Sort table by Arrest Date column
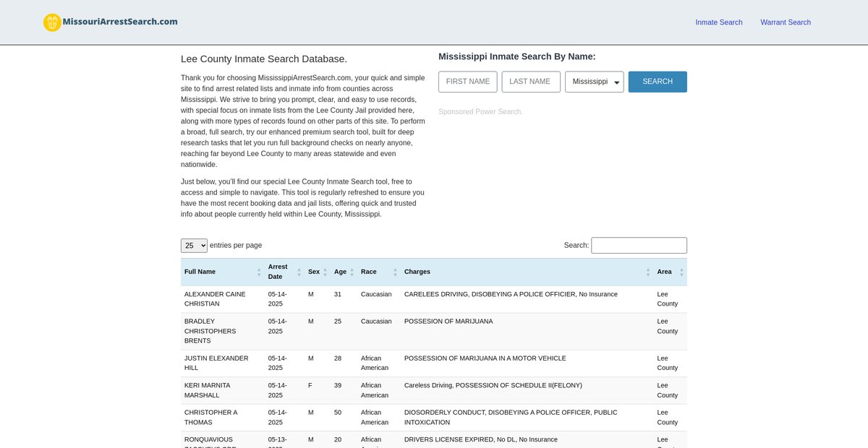 (x=284, y=272)
